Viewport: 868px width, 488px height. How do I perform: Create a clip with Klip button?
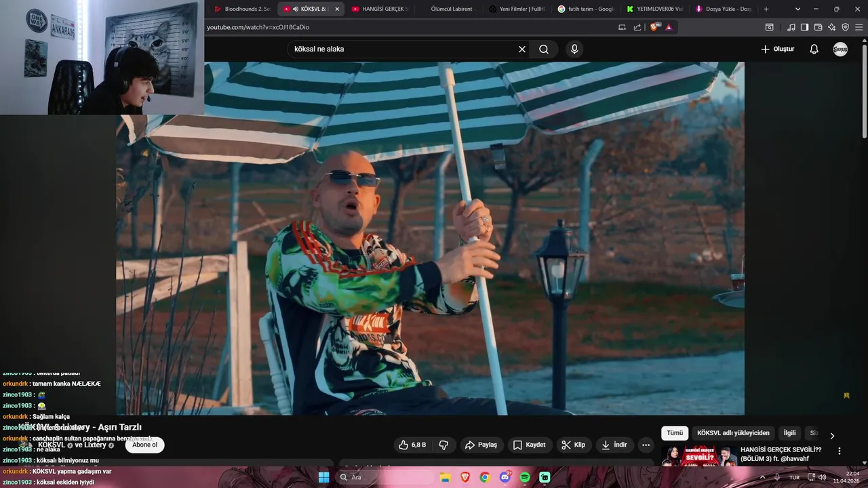pyautogui.click(x=573, y=445)
